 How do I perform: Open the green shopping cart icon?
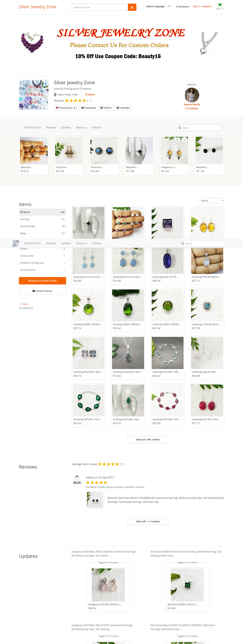click(220, 5)
